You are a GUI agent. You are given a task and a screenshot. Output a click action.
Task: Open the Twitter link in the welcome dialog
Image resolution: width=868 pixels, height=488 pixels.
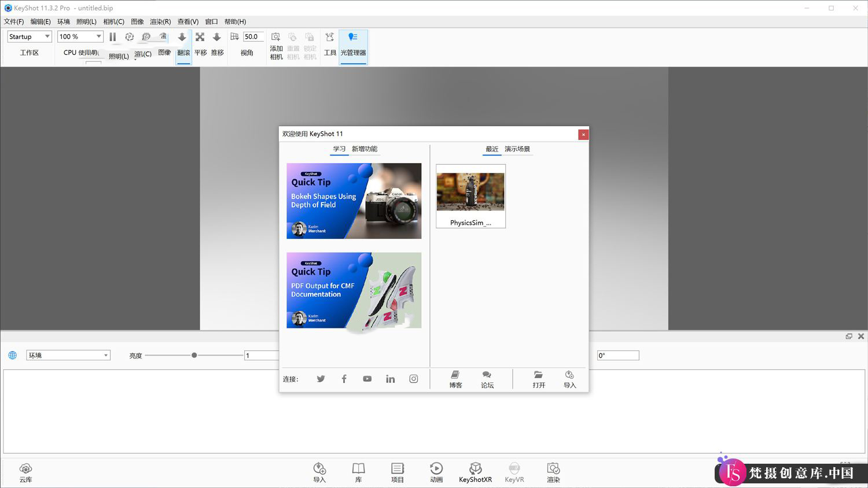(x=321, y=379)
